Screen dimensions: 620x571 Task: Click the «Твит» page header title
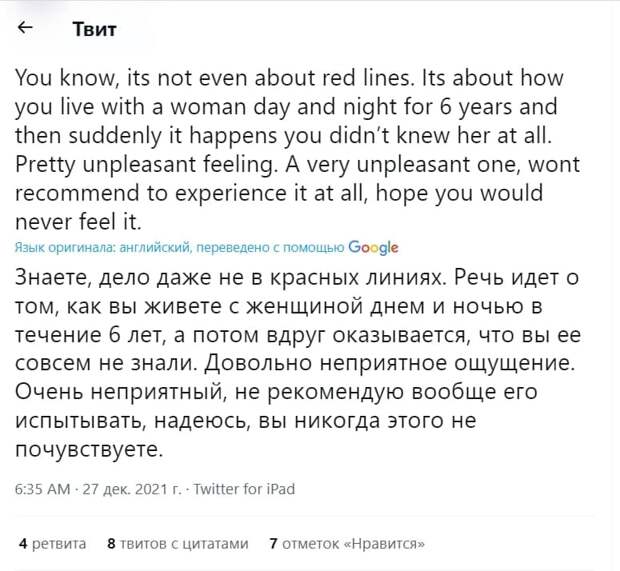tap(95, 29)
